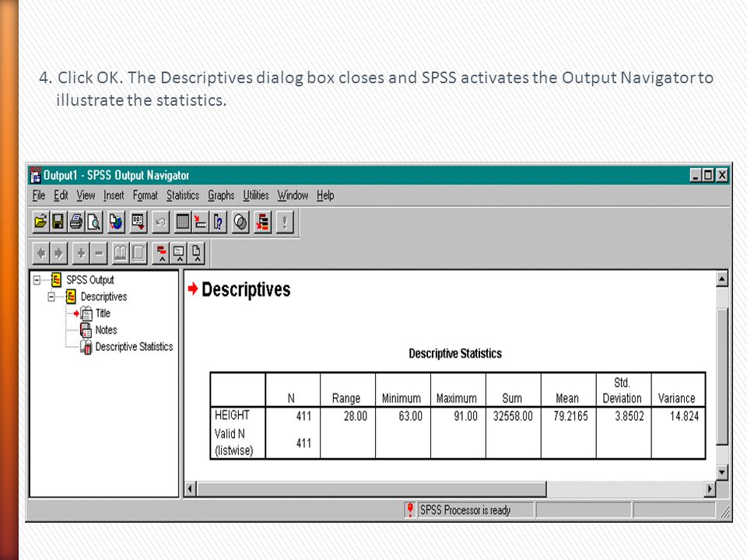Click the SPSS Processor status indicator icon

410,510
